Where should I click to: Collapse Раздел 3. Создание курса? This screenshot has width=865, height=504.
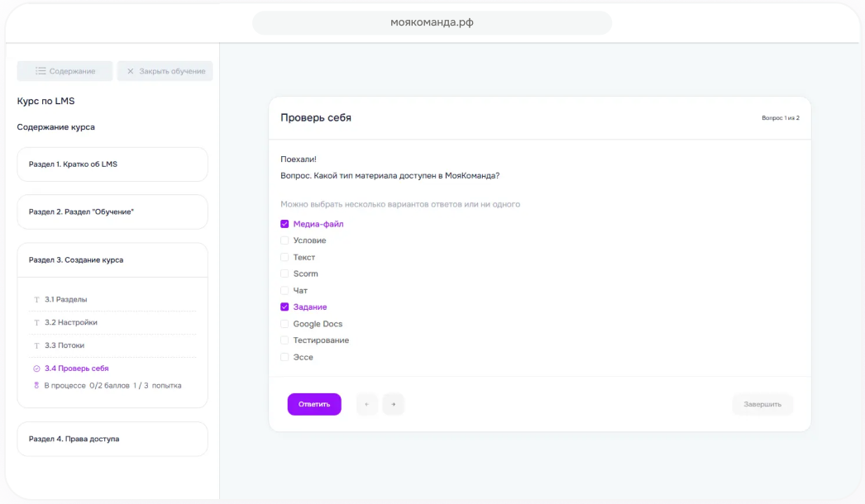click(112, 259)
